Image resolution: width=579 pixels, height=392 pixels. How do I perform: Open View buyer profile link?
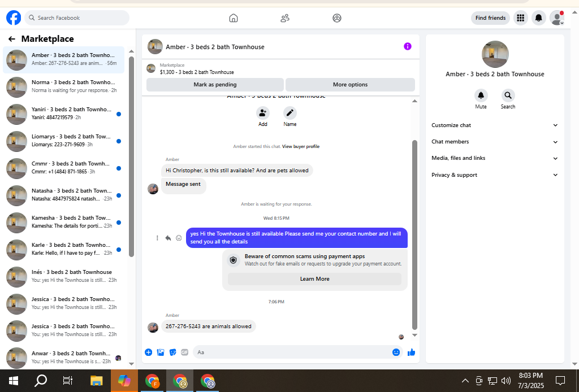[x=301, y=146]
